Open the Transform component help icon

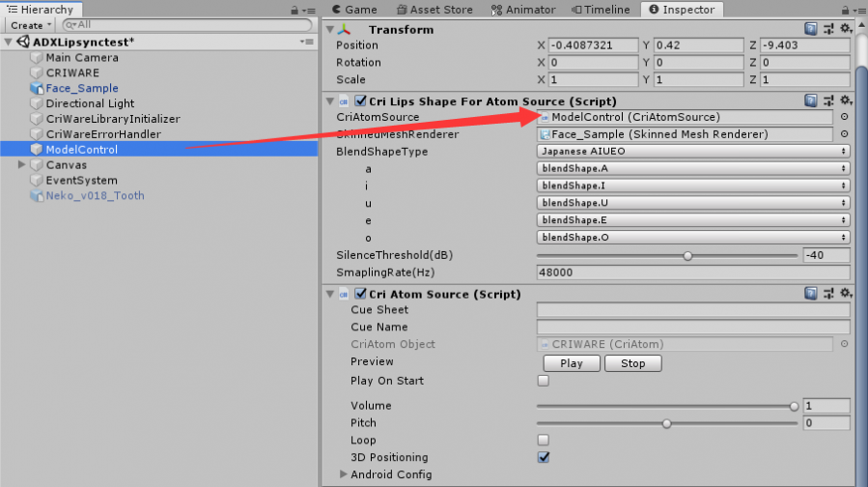point(810,29)
